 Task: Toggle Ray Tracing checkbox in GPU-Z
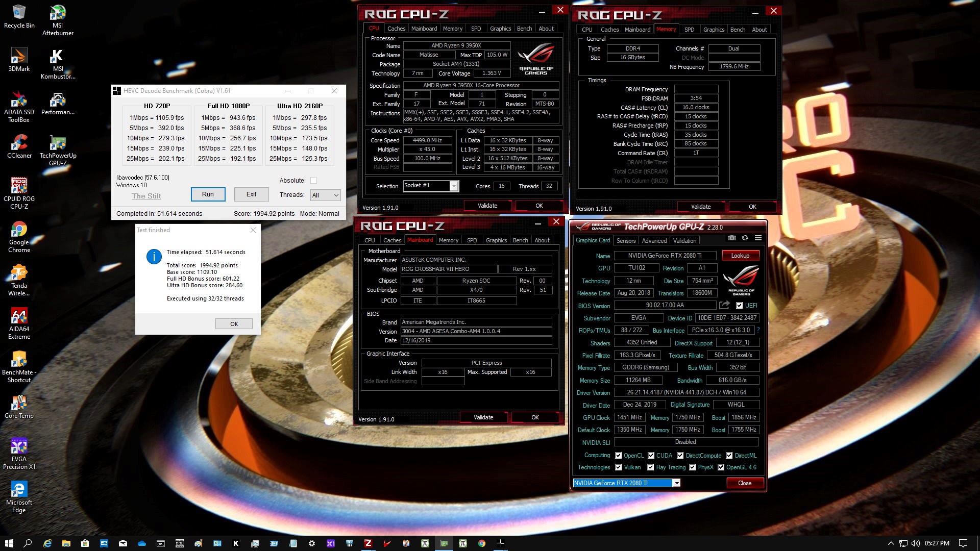[x=651, y=467]
